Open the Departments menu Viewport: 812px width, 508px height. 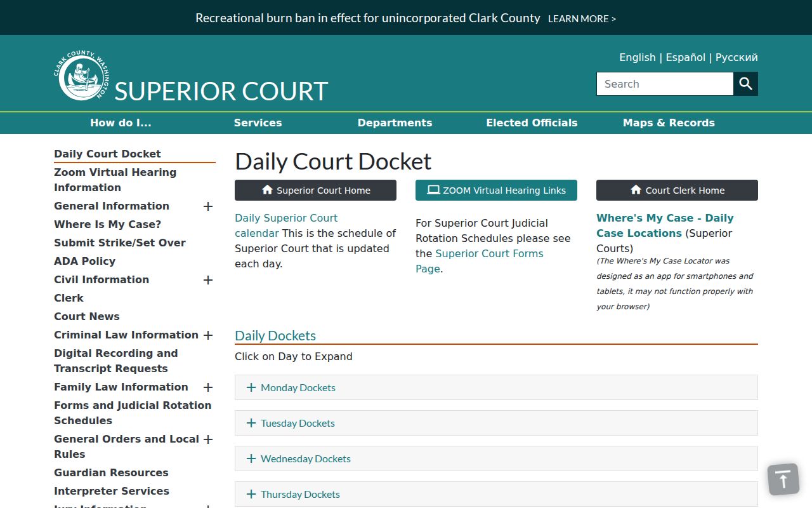395,123
